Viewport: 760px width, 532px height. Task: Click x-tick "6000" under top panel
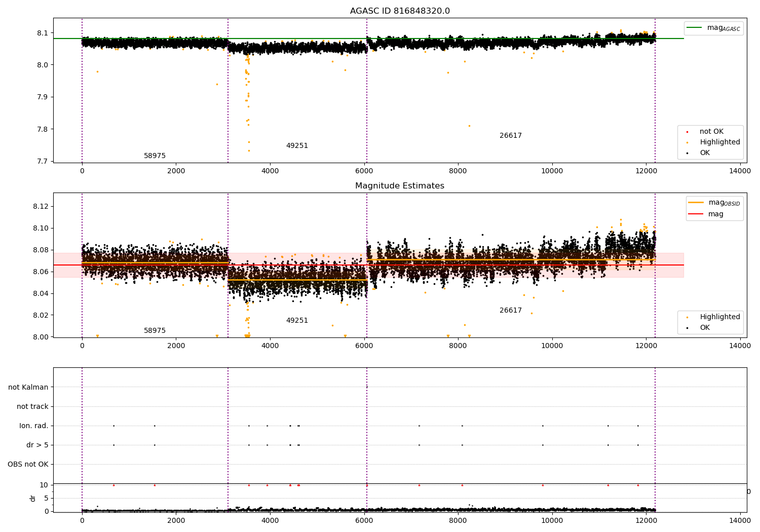[x=364, y=171]
